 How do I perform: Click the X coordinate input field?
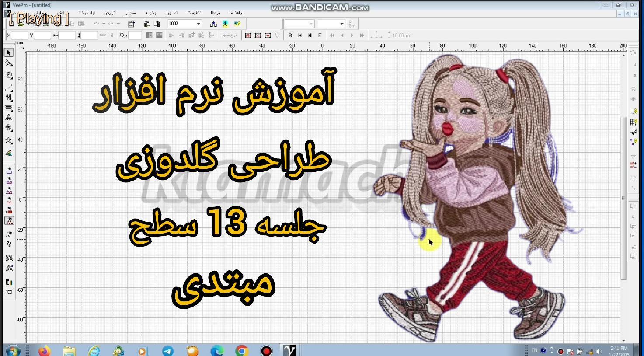click(19, 35)
